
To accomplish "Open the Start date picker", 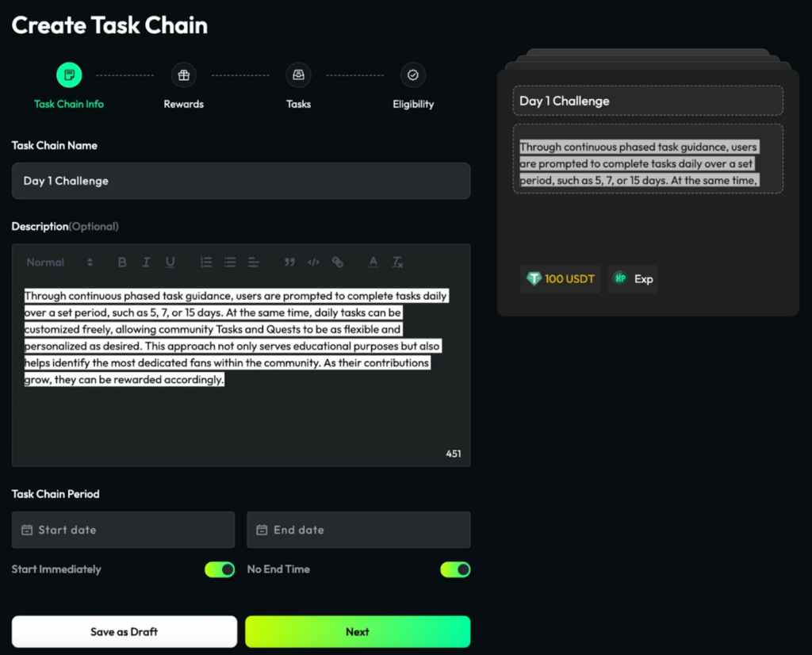I will tap(123, 530).
